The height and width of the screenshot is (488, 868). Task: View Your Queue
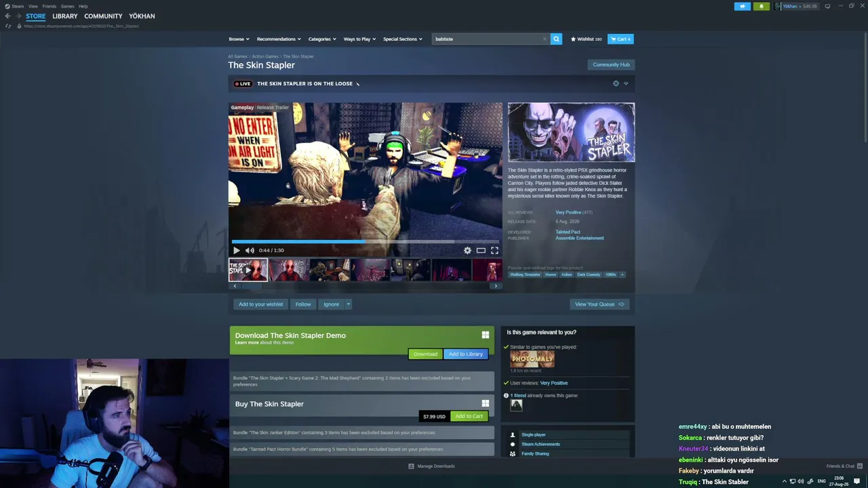[599, 304]
